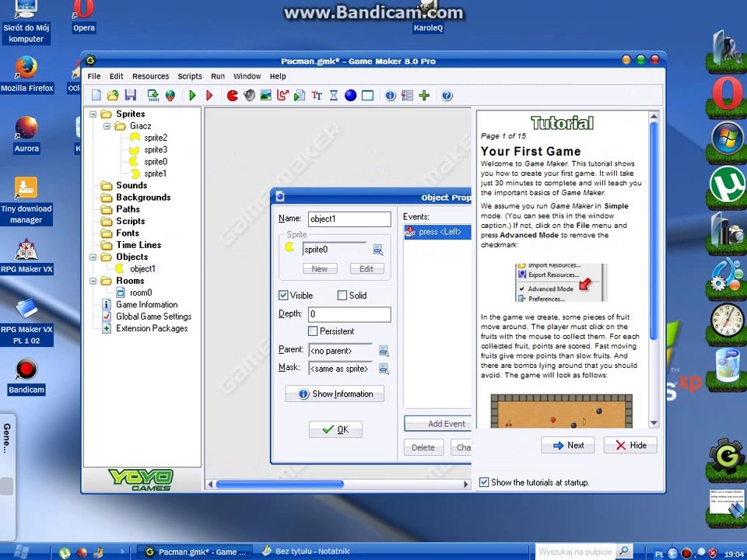The height and width of the screenshot is (560, 747).
Task: Click the Depth input field
Action: (349, 314)
